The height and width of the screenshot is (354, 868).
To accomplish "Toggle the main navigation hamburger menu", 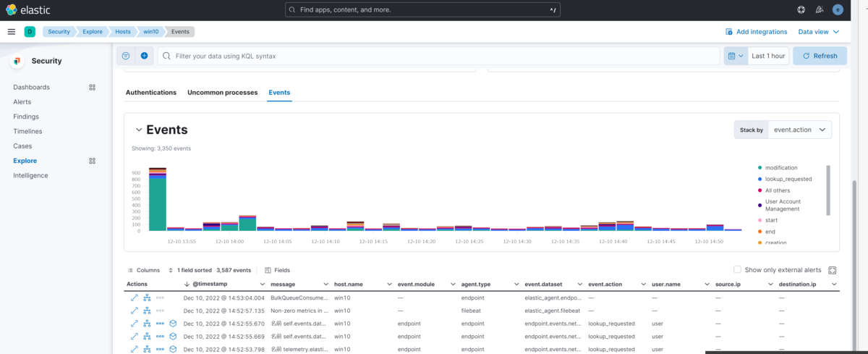I will click(12, 32).
